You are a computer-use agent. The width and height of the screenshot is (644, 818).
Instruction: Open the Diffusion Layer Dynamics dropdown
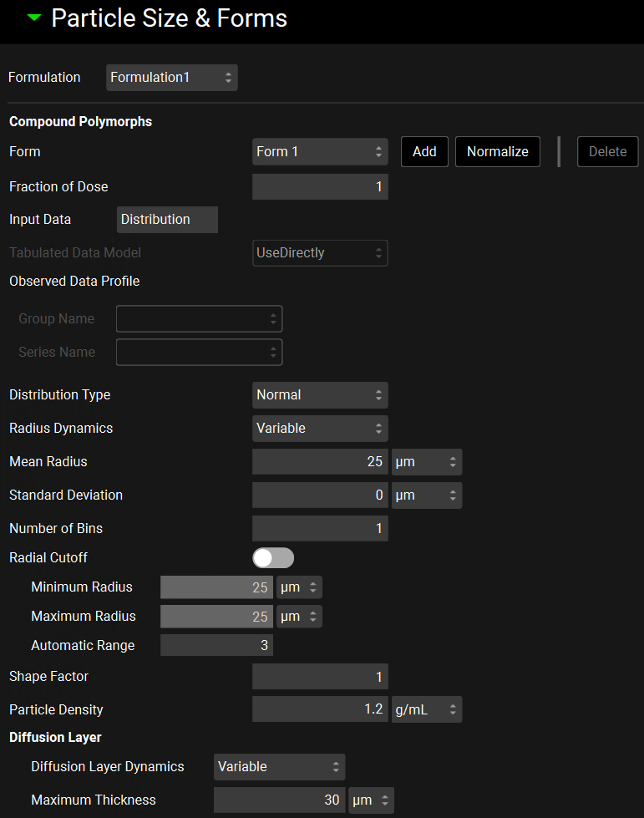click(x=279, y=767)
